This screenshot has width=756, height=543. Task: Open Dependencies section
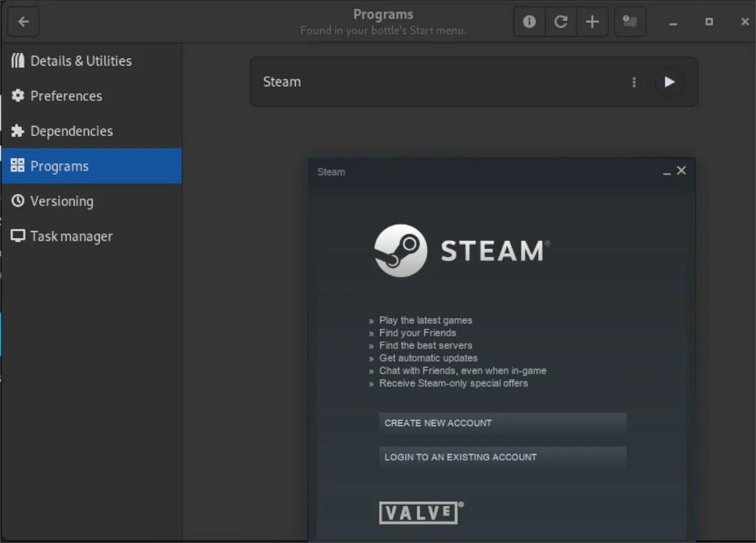[x=91, y=131]
